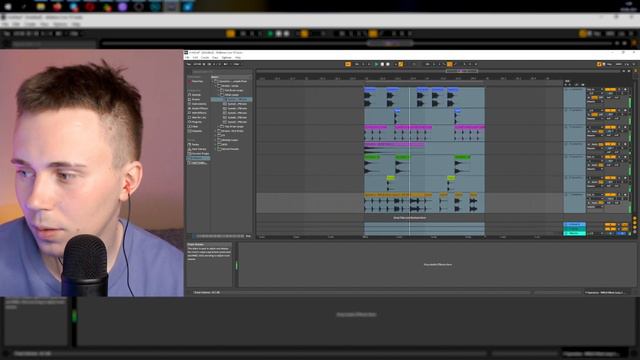The height and width of the screenshot is (360, 640).
Task: Open the Options menu in the front window
Action: tap(227, 58)
